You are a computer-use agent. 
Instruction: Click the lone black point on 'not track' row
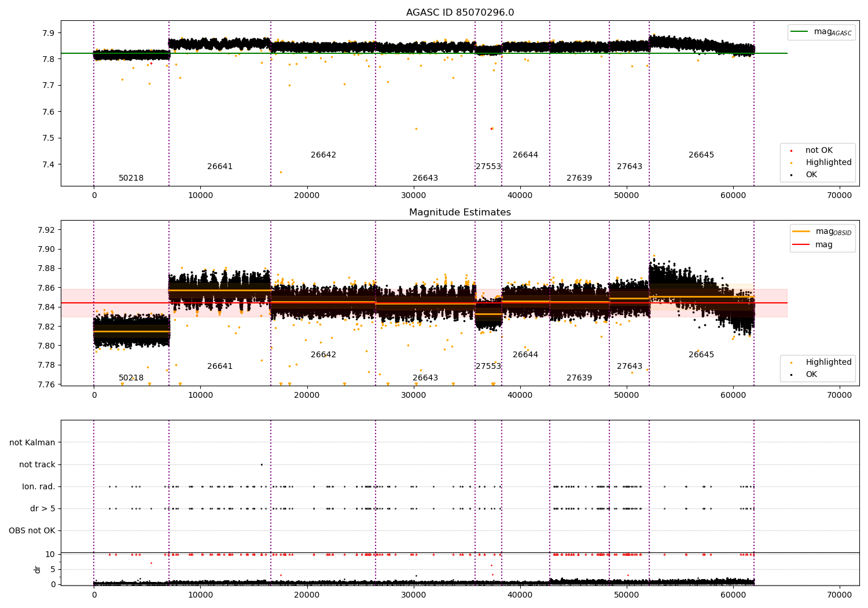click(x=262, y=464)
